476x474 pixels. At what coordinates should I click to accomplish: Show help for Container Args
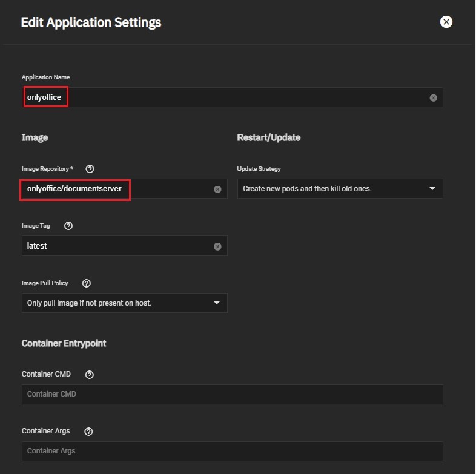point(88,432)
